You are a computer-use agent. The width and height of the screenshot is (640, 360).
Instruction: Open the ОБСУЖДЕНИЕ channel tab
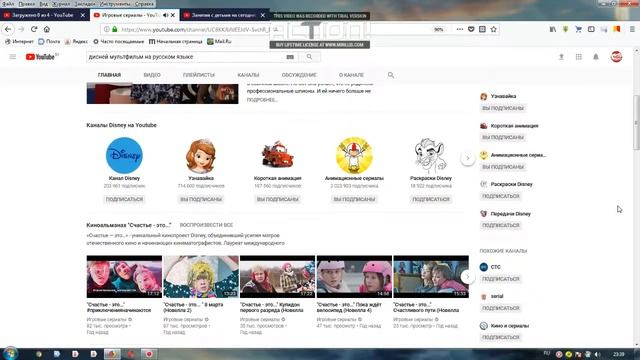coord(299,75)
